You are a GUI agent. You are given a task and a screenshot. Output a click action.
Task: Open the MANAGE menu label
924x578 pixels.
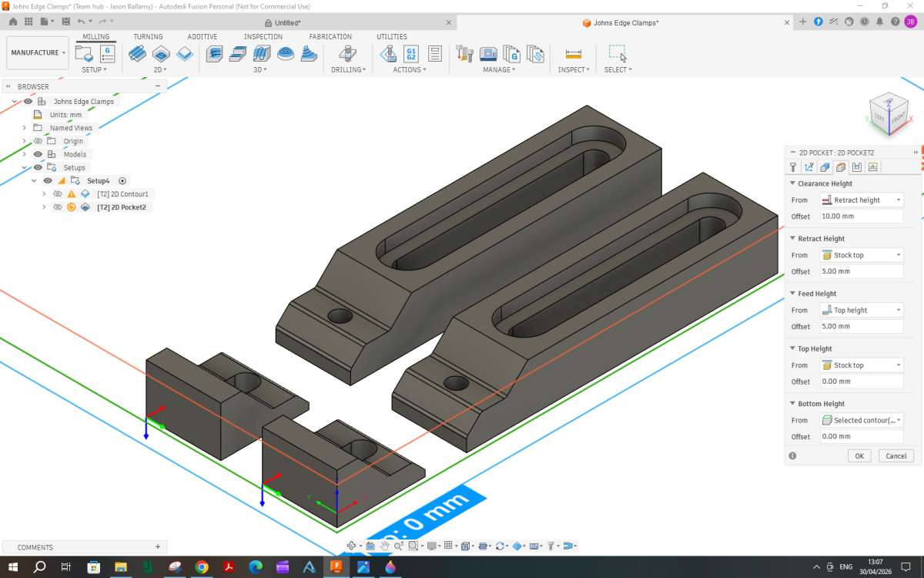(x=499, y=69)
